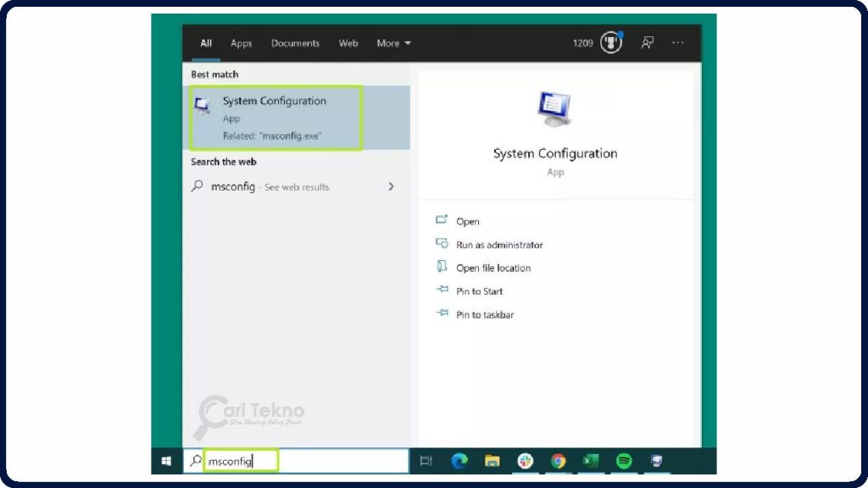
Task: Switch to the Documents tab
Action: pyautogui.click(x=295, y=43)
